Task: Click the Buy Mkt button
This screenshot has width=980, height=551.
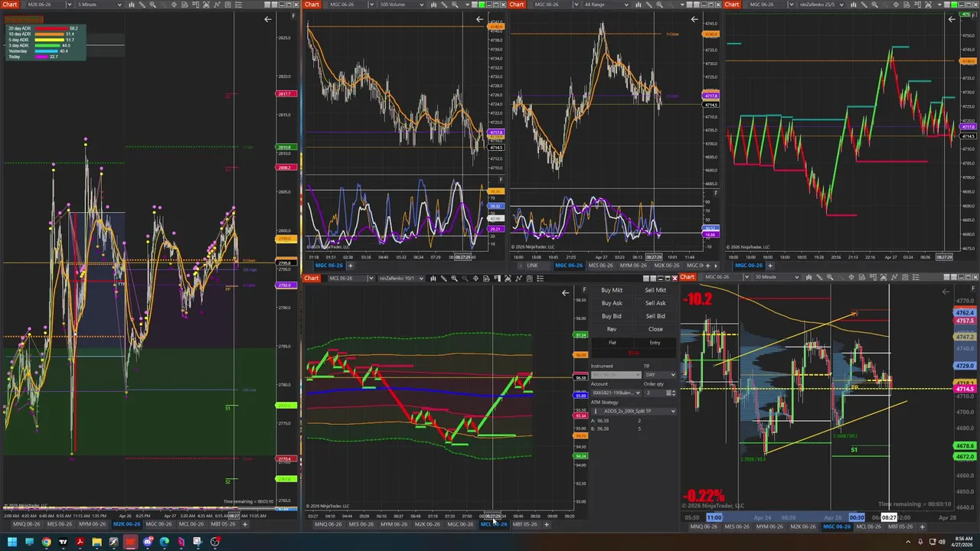Action: pyautogui.click(x=612, y=290)
